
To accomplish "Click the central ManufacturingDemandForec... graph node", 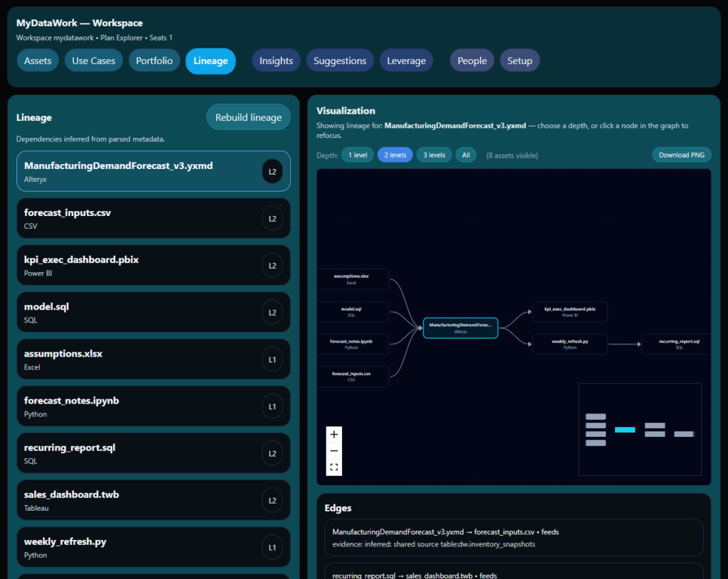I will coord(461,328).
